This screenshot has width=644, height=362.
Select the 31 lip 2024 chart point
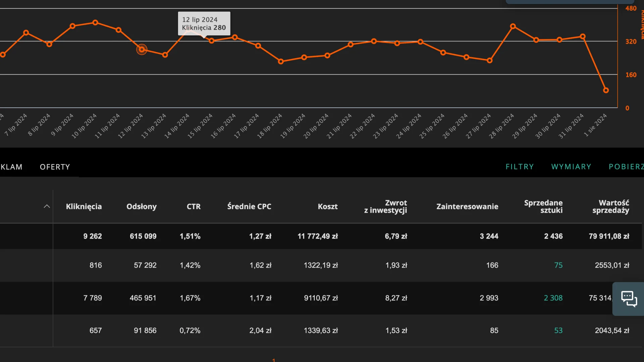(x=583, y=37)
